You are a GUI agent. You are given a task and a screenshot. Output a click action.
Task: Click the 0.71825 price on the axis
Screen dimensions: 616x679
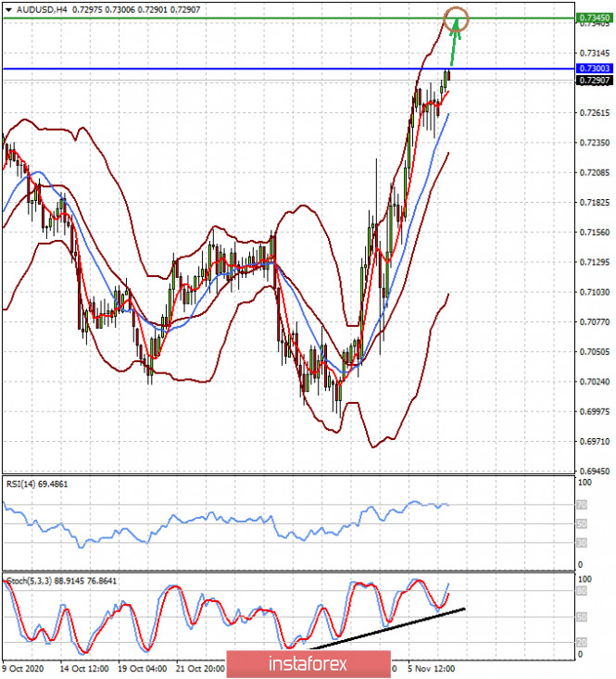coord(595,203)
